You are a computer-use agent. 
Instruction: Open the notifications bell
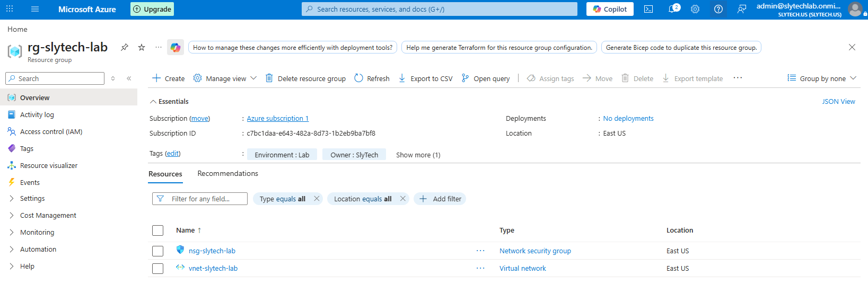coord(673,9)
